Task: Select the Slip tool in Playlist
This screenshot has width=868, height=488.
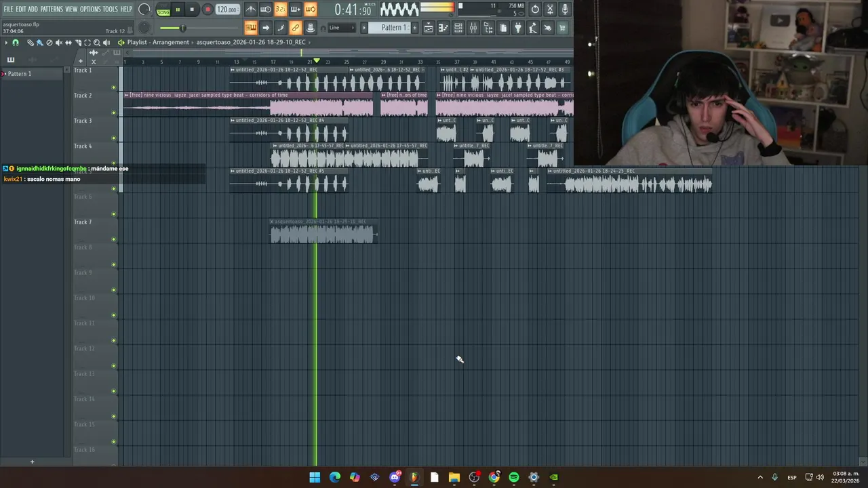Action: pyautogui.click(x=68, y=43)
